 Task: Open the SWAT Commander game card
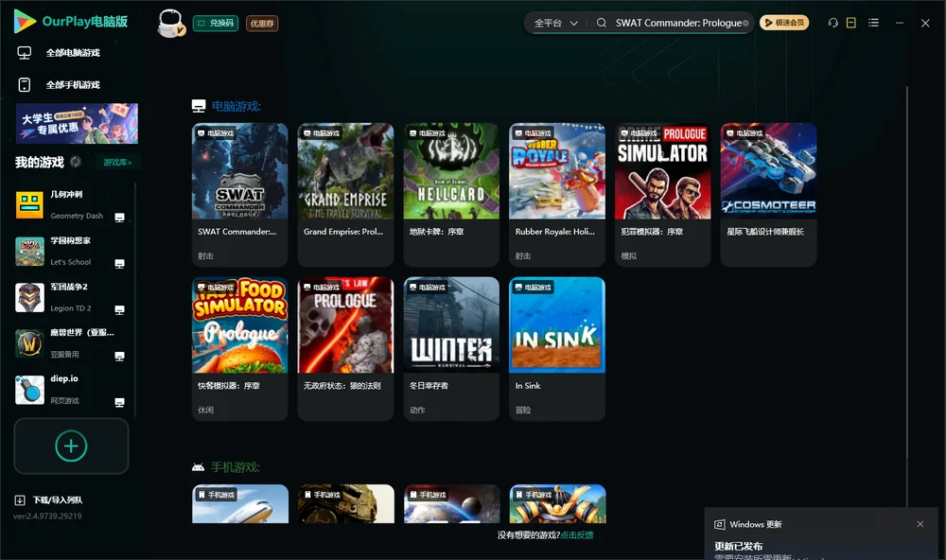pyautogui.click(x=239, y=194)
